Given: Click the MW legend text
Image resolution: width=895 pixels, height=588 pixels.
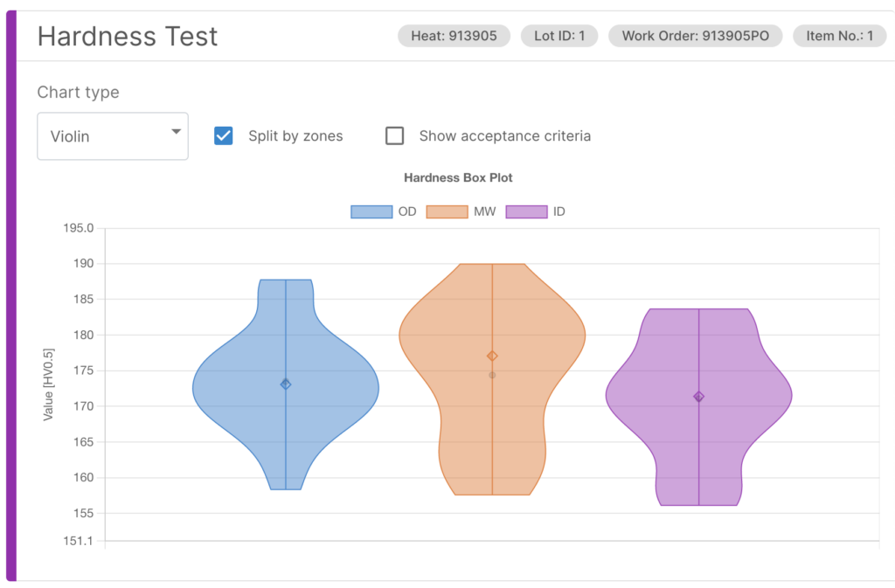Looking at the screenshot, I should click(x=484, y=211).
